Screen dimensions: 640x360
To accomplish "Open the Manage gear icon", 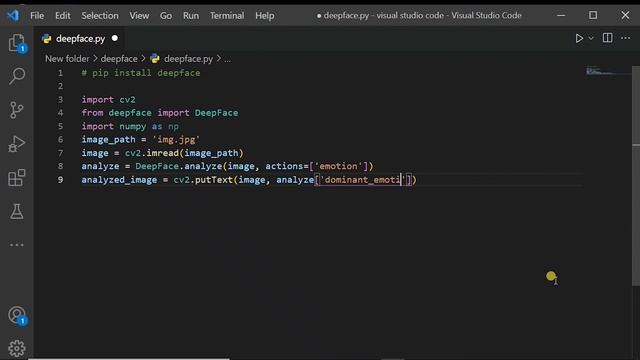I will (17, 348).
